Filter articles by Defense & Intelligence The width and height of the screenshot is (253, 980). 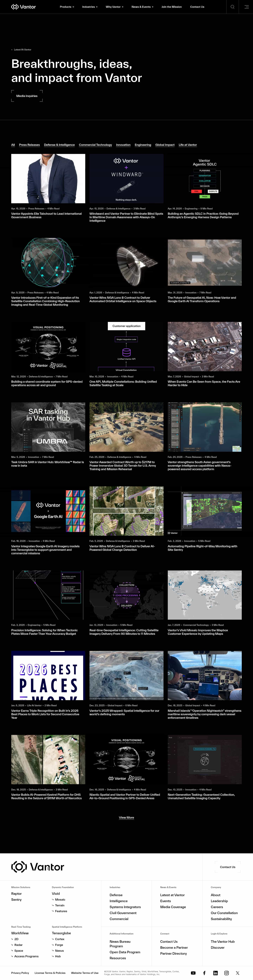tap(59, 145)
